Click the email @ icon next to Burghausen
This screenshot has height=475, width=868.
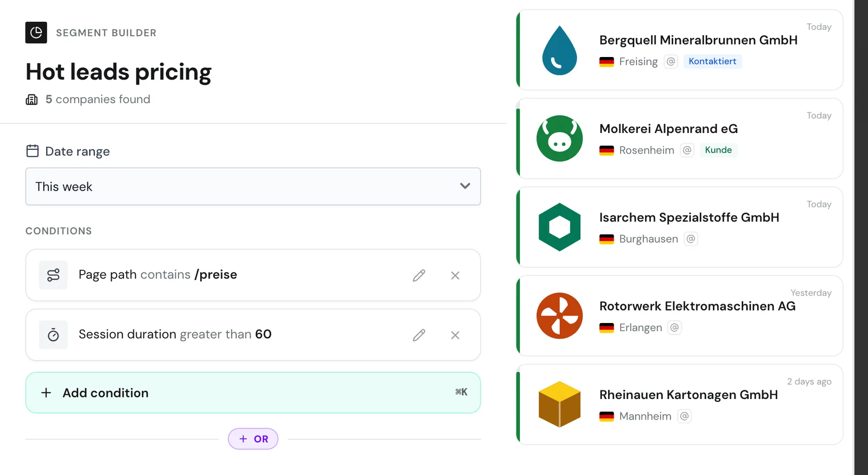pyautogui.click(x=691, y=238)
